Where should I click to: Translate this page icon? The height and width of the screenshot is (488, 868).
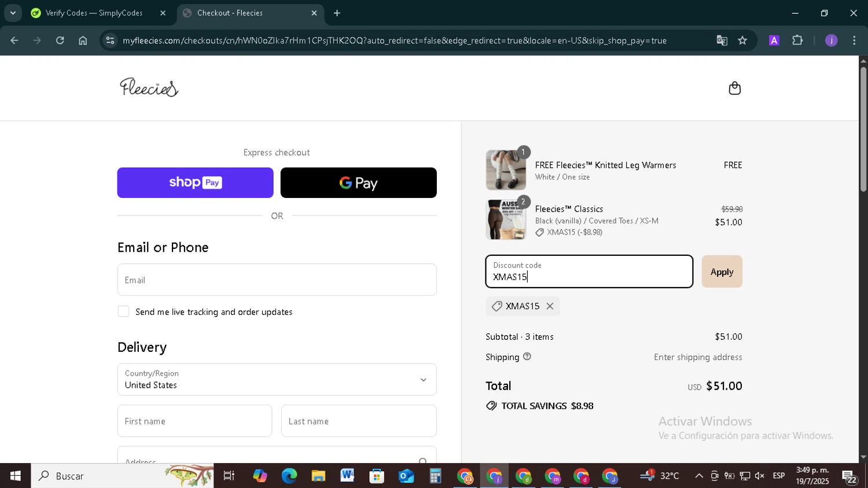[x=722, y=41]
